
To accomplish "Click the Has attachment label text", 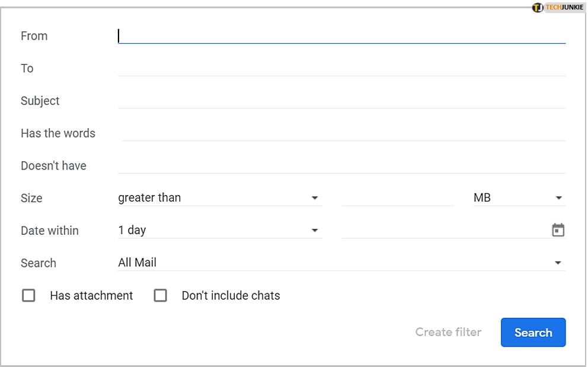I will coord(91,295).
